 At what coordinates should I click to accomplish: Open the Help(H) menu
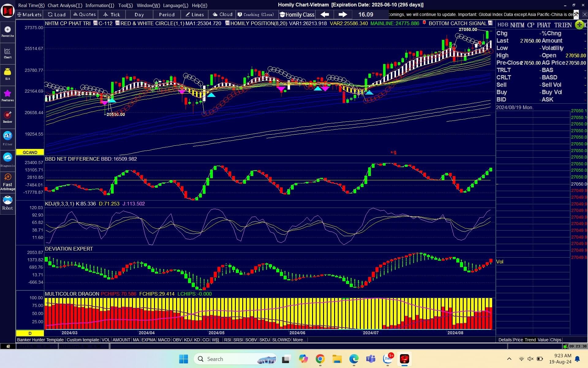[x=199, y=5]
